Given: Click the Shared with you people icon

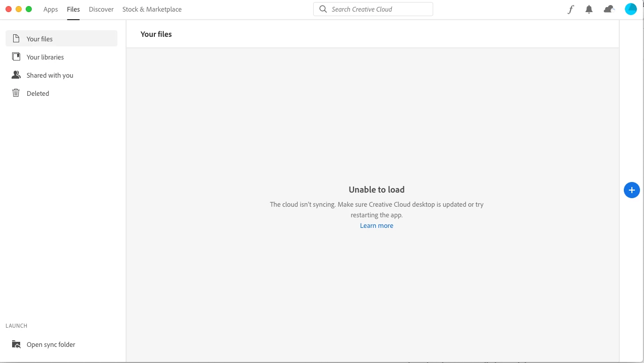Looking at the screenshot, I should pos(16,75).
